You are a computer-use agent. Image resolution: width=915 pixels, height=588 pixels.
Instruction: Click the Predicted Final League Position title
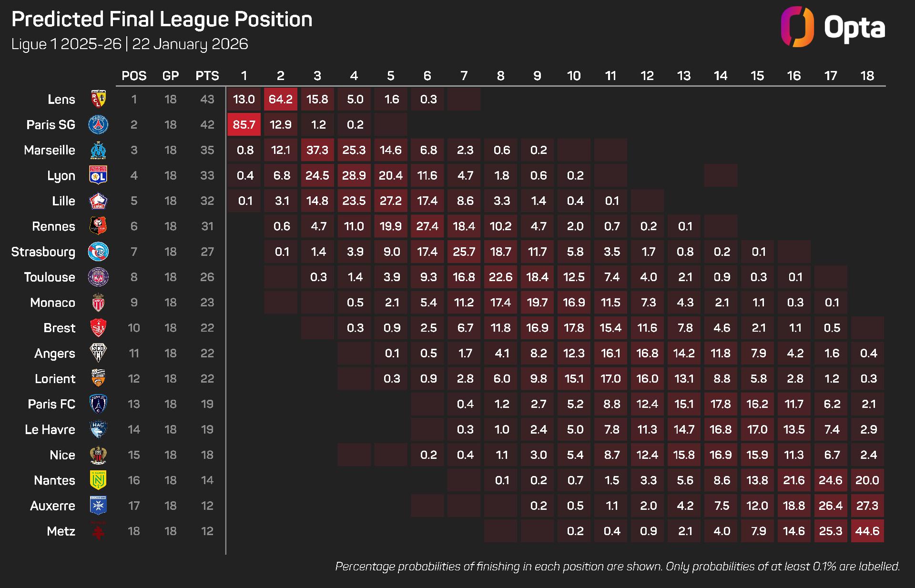pyautogui.click(x=162, y=20)
